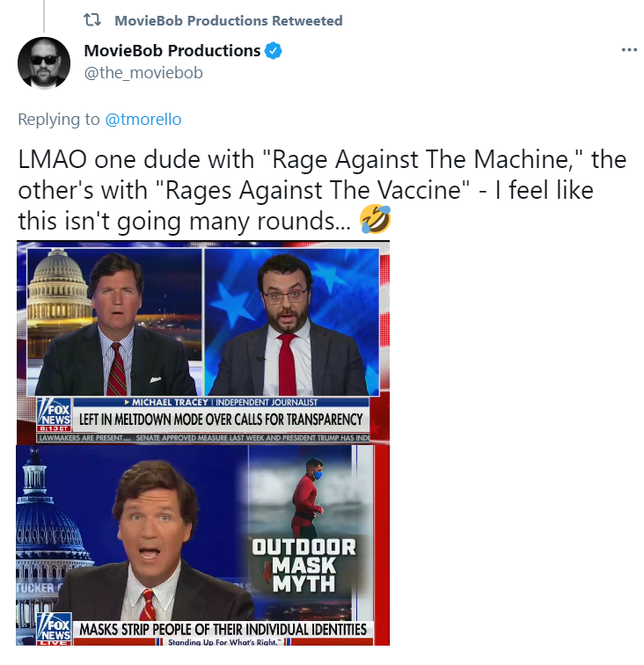
Task: Click the Michael Tracey name banner
Action: pos(221,402)
